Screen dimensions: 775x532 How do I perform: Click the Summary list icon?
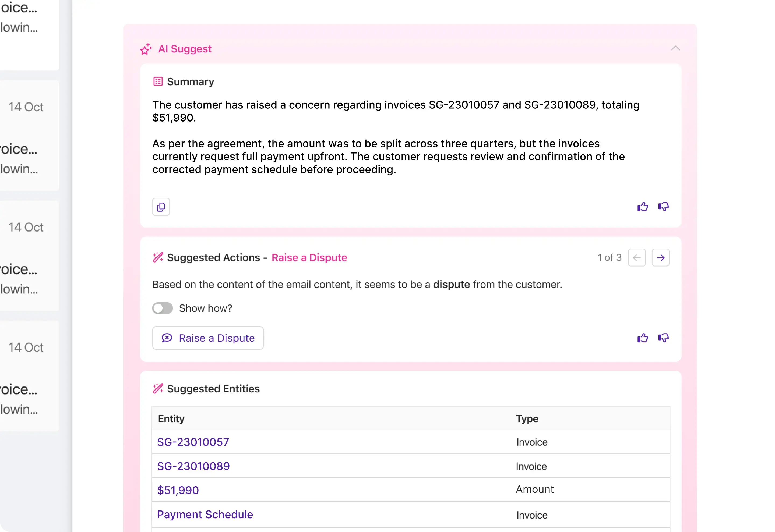[158, 82]
